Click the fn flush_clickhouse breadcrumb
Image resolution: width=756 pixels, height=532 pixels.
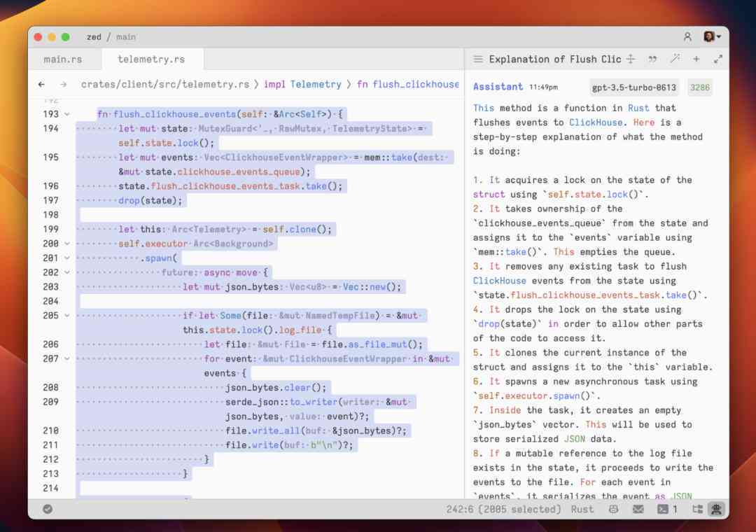tap(408, 85)
